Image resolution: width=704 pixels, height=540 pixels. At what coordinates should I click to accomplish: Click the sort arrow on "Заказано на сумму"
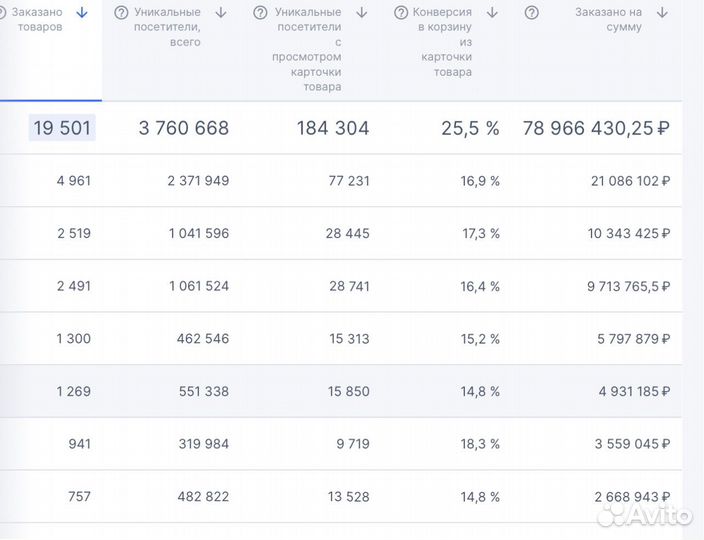click(x=662, y=13)
